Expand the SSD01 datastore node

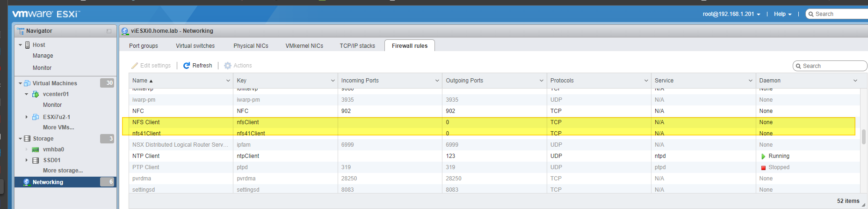tap(26, 160)
